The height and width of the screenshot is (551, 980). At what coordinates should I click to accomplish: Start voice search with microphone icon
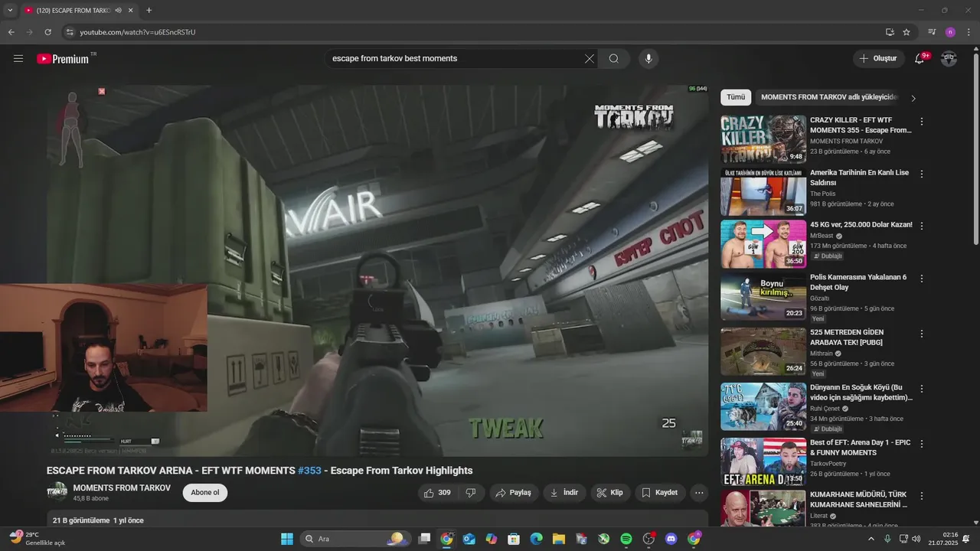pos(648,58)
